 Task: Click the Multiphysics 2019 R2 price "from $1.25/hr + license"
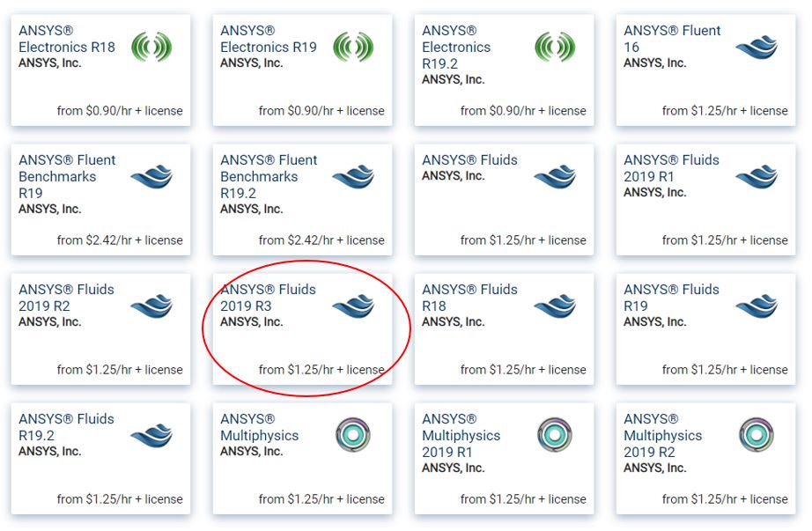(725, 499)
